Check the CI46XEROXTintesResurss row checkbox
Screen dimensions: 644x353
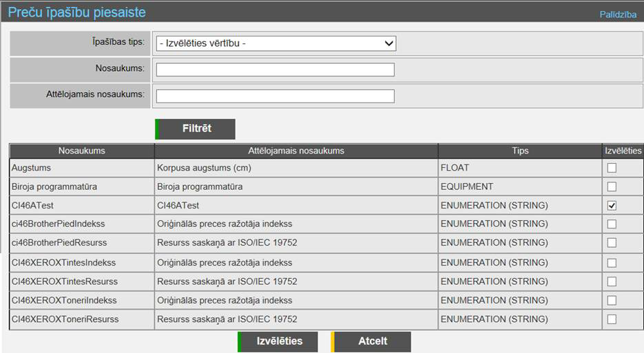(612, 281)
